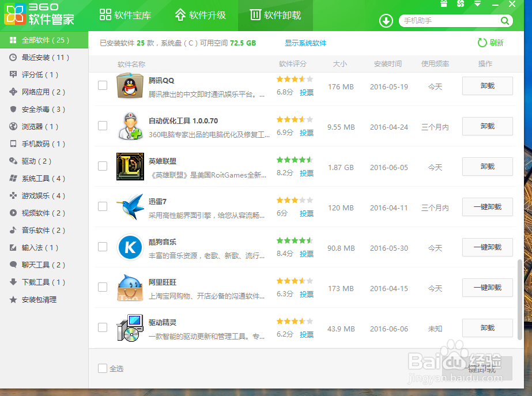Viewport: 532px width, 396px height.
Task: Open the skin/pinwheel icon in title bar
Action: [461, 3]
